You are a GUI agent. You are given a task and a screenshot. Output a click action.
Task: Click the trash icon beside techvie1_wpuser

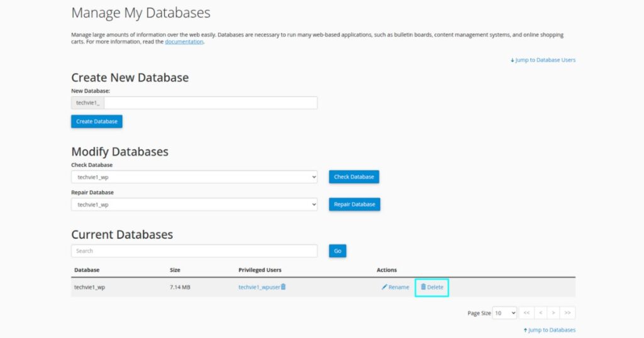283,286
